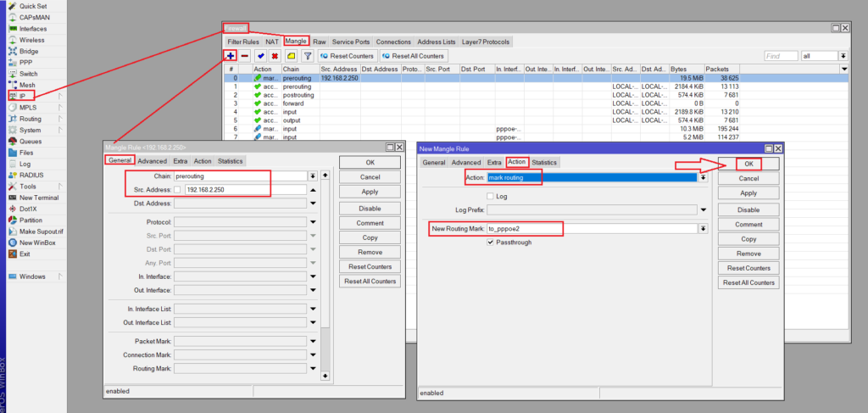Click the blue plus add rule icon
The image size is (868, 413).
tap(230, 56)
